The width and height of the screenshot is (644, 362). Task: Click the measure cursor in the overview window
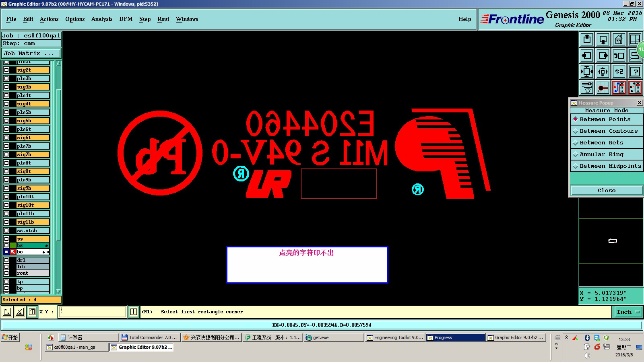(x=612, y=241)
